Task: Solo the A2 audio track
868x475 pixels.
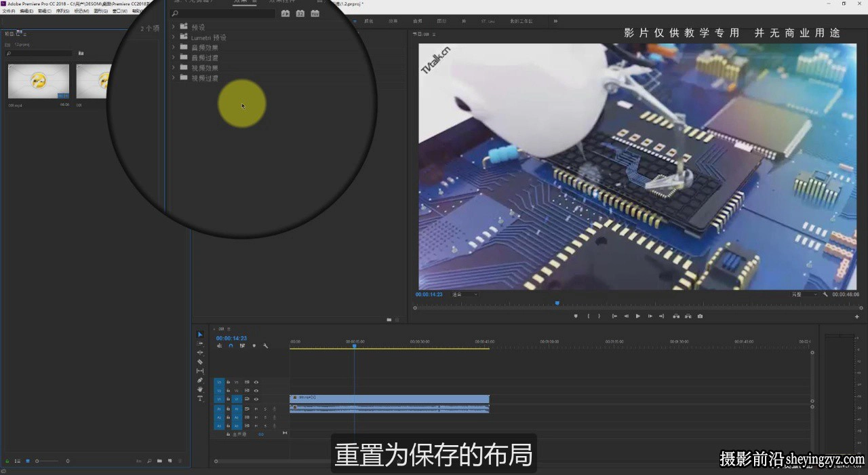Action: tap(265, 417)
